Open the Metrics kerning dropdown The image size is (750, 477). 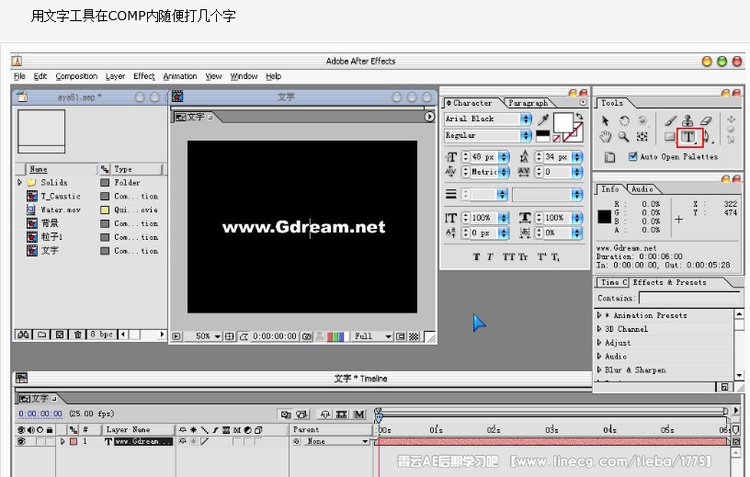click(x=504, y=172)
